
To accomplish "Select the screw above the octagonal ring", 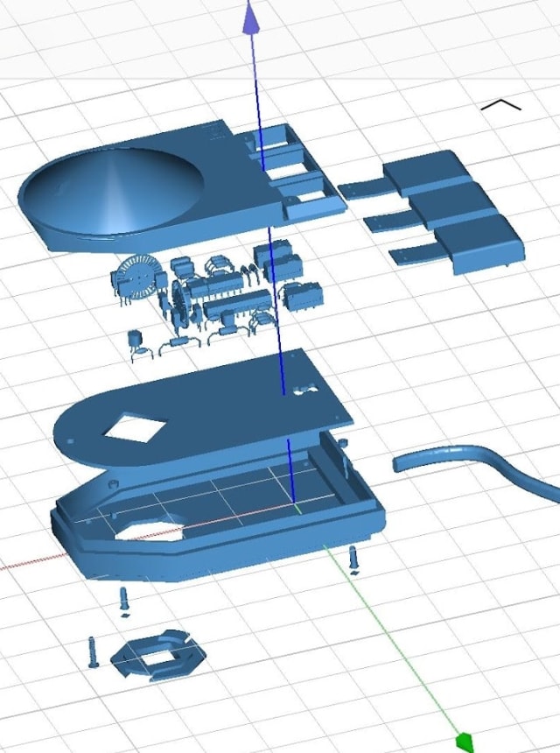I will click(x=124, y=600).
